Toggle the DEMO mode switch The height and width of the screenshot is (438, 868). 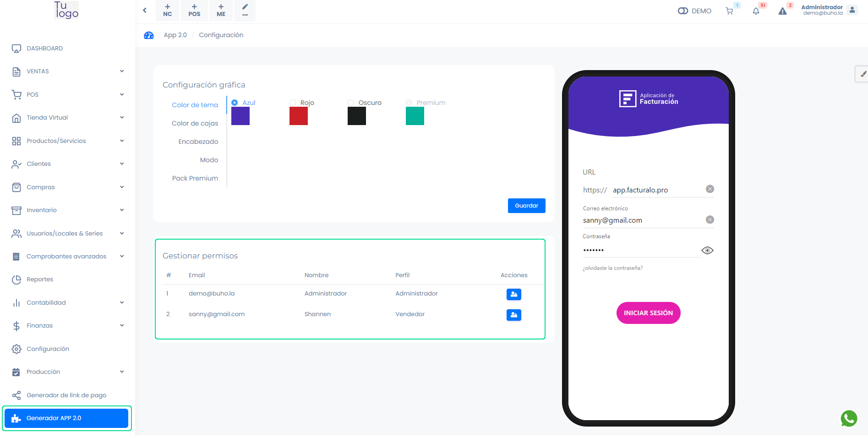tap(683, 11)
